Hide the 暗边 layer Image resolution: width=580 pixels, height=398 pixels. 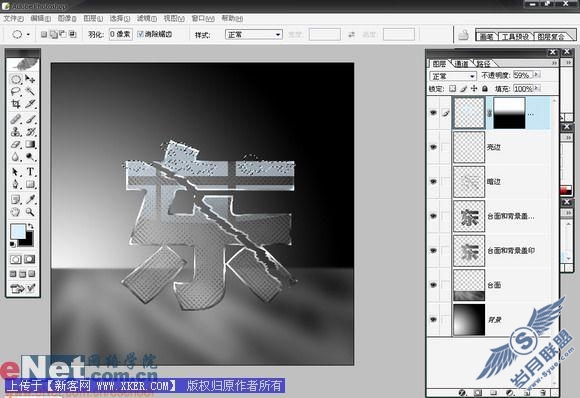click(433, 182)
